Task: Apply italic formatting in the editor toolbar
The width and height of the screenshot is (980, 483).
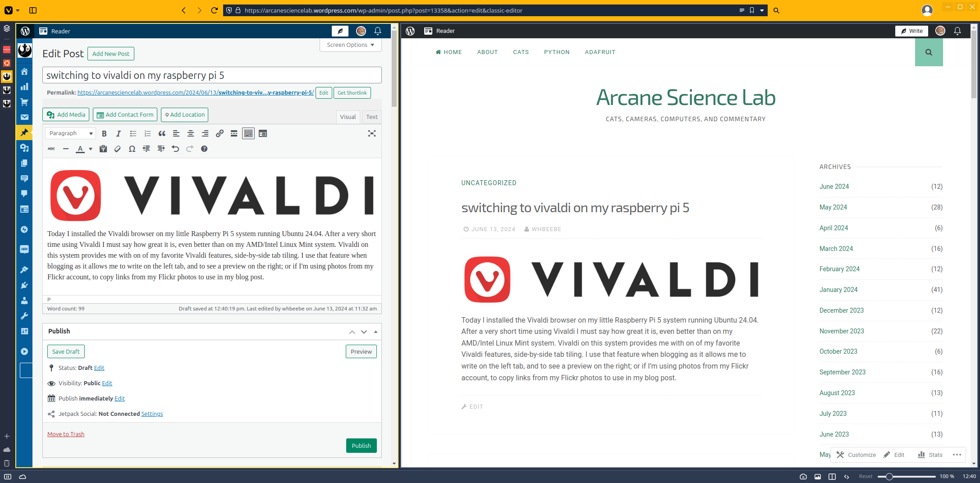Action: coord(119,133)
